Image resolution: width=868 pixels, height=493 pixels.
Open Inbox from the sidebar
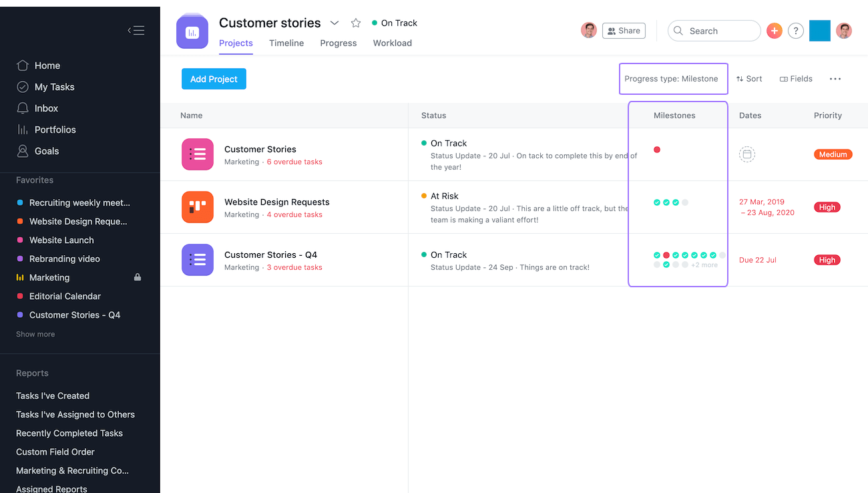pos(46,108)
